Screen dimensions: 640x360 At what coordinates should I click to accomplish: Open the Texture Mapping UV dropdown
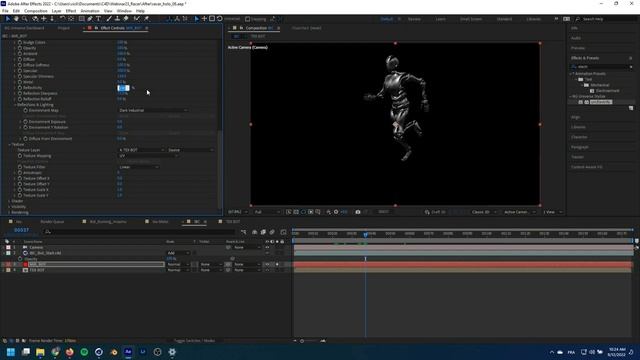click(148, 156)
